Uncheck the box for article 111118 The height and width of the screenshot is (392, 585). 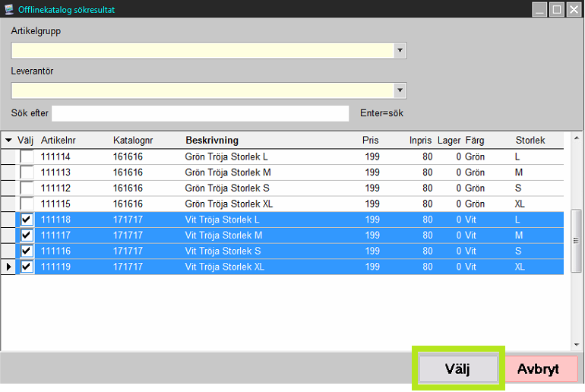(x=27, y=220)
